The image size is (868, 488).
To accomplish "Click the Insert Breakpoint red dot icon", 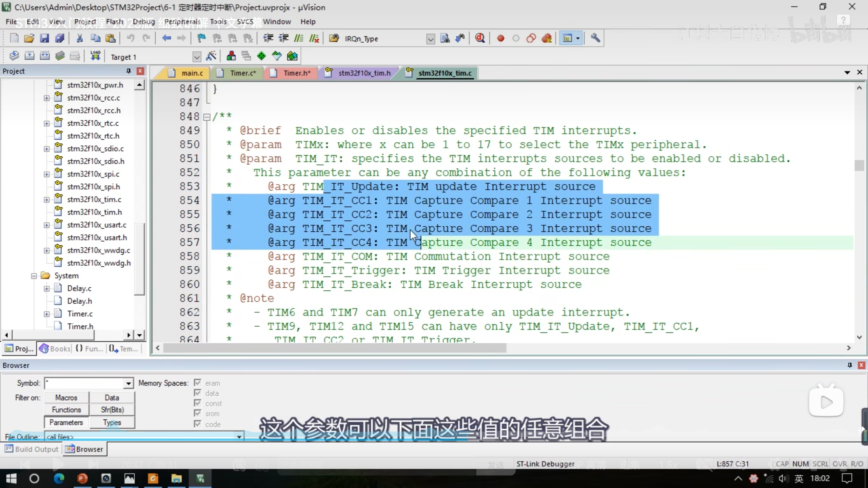I will pos(500,38).
